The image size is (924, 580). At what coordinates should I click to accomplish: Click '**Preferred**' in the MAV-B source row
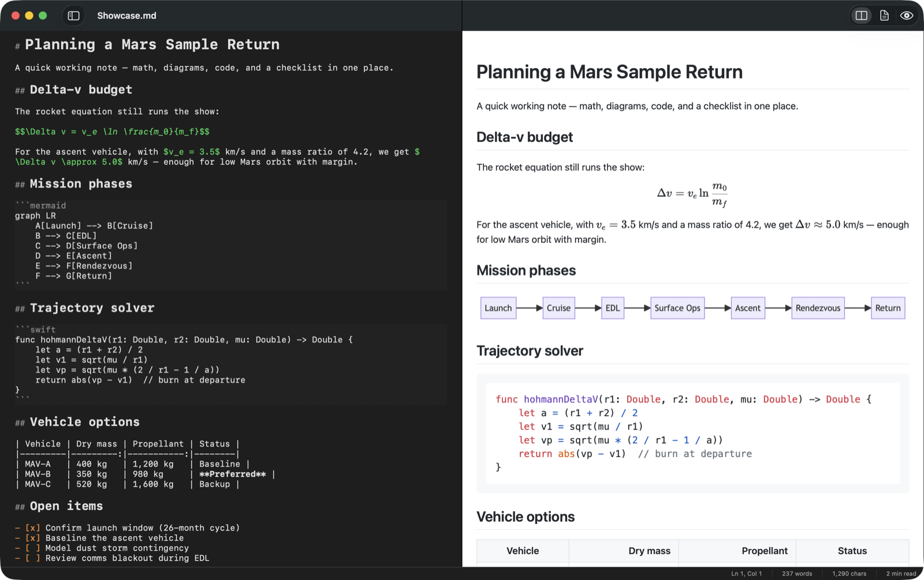tap(233, 474)
